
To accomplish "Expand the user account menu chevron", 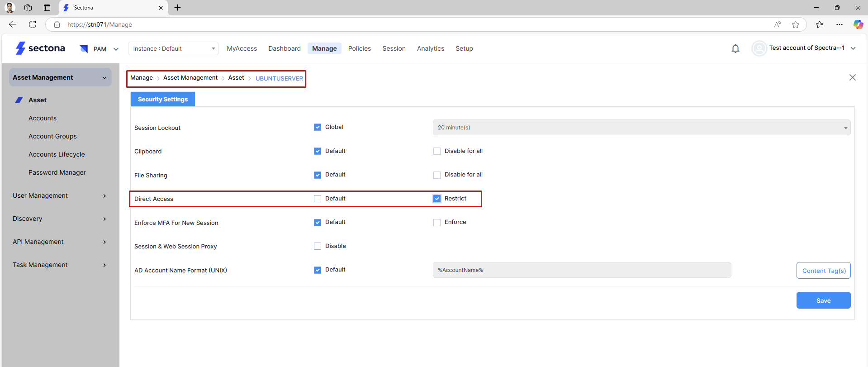I will 853,48.
